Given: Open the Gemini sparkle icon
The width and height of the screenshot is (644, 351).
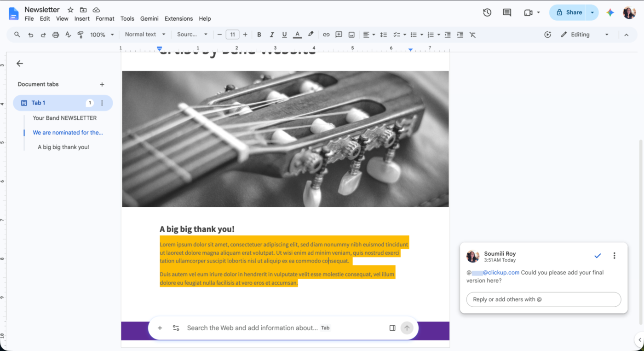Looking at the screenshot, I should coord(610,12).
